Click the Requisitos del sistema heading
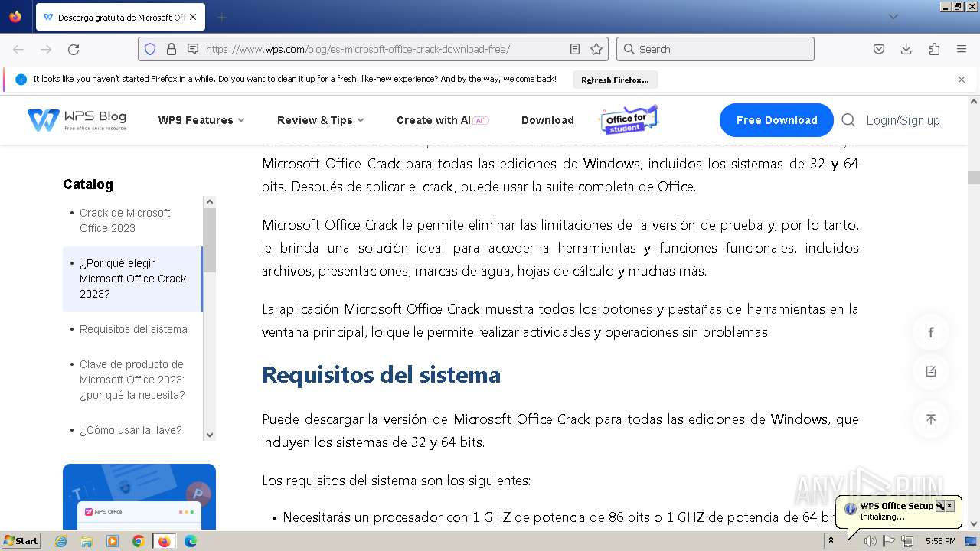 tap(381, 375)
